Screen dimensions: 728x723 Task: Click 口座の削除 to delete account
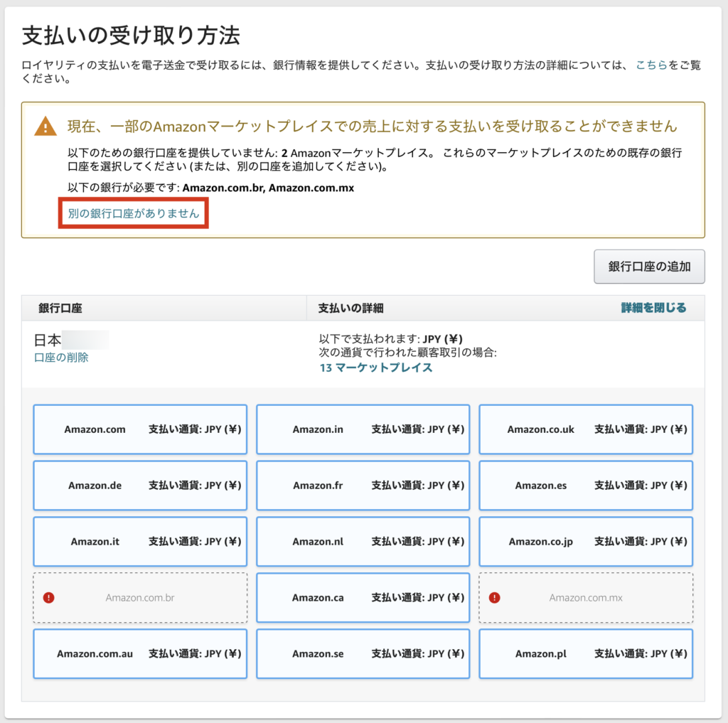(x=61, y=358)
